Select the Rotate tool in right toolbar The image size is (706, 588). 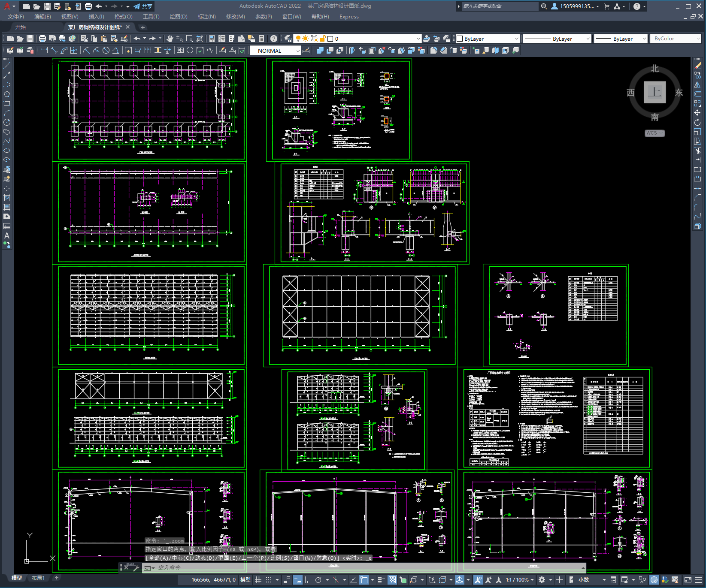697,122
